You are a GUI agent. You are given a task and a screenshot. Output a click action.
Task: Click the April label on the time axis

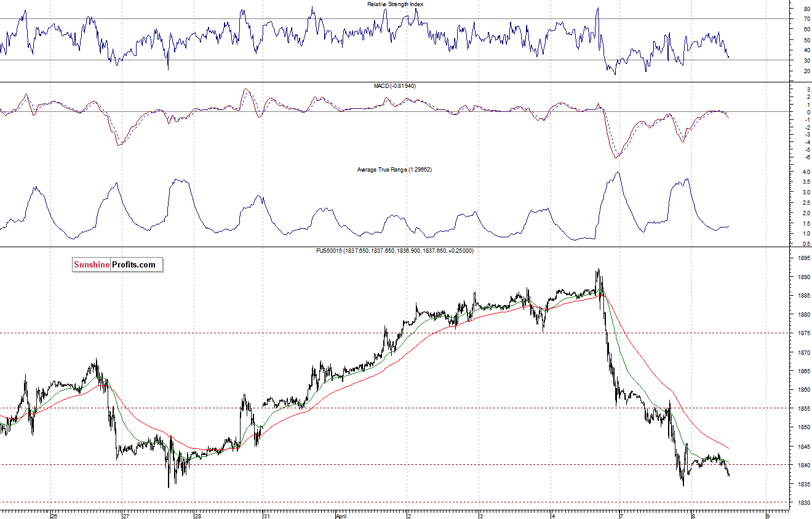pyautogui.click(x=343, y=516)
